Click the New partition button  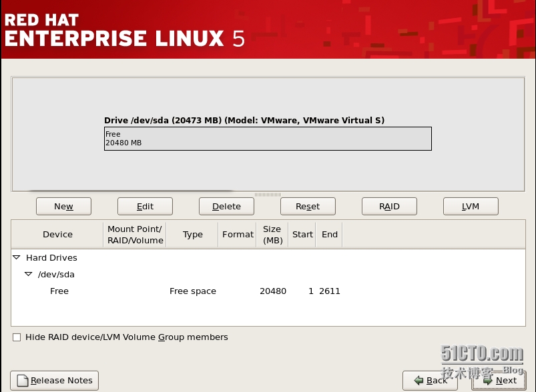tap(63, 206)
